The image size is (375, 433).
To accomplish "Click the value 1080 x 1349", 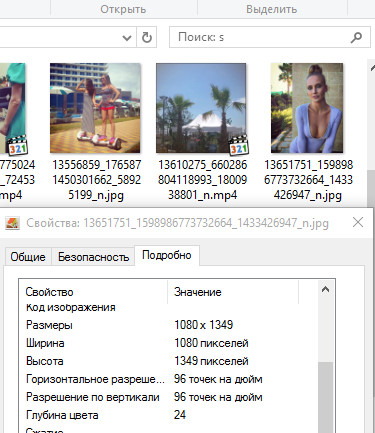I will tap(203, 325).
